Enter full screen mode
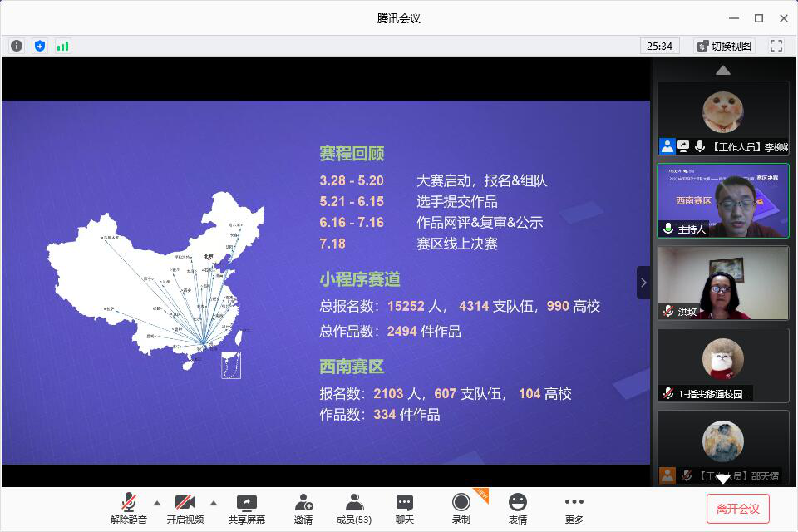This screenshot has width=798, height=532. point(776,46)
